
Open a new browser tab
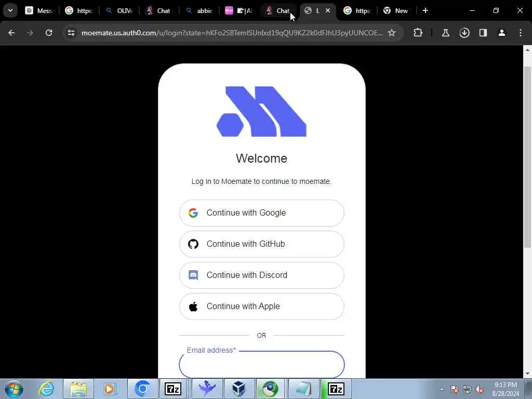tap(425, 10)
